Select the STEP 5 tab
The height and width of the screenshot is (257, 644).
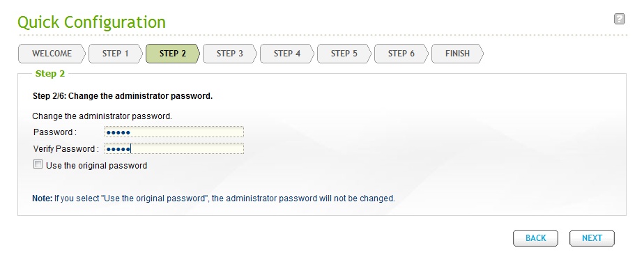point(344,54)
